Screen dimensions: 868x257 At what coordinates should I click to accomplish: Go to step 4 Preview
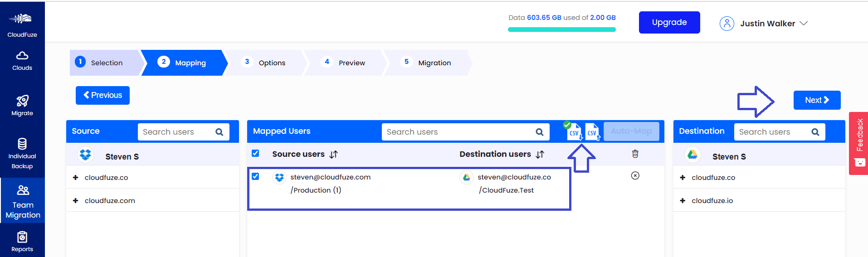click(345, 63)
